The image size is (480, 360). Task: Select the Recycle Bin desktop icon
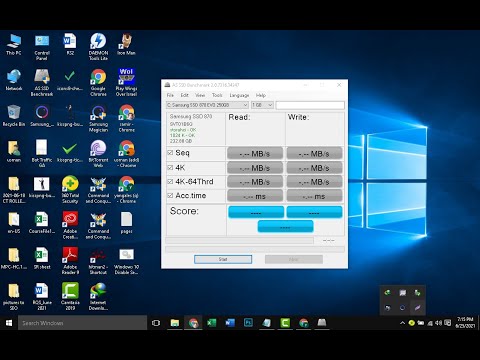click(x=14, y=116)
